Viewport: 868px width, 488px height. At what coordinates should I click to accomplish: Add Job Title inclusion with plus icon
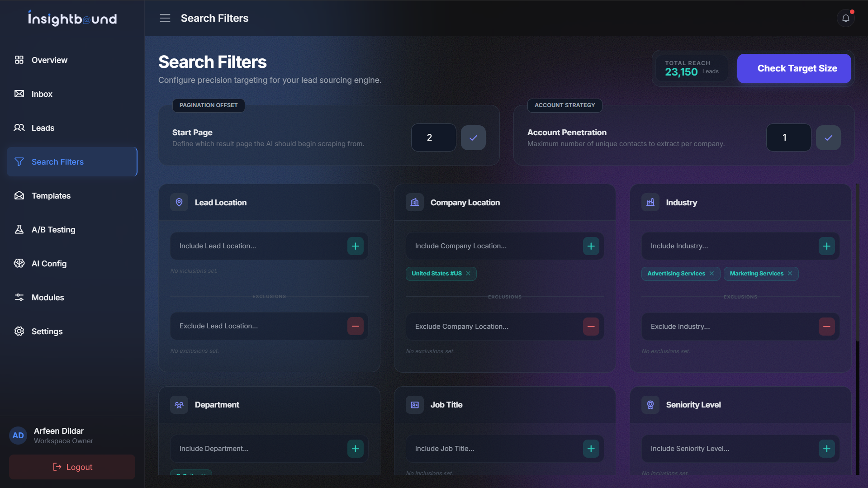pos(591,449)
